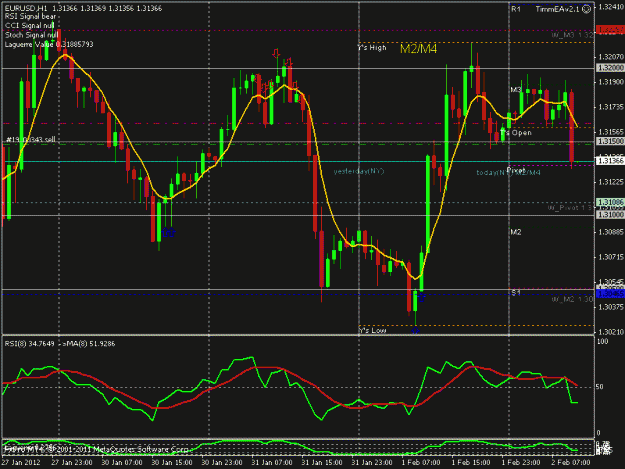Click the 1.30715 price scale value
The image size is (625, 469).
click(x=611, y=257)
